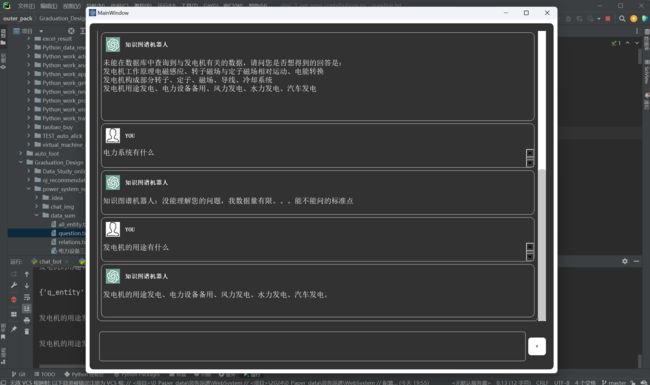Click the pin tab icon in run toolbar
650x385 pixels.
click(x=14, y=329)
